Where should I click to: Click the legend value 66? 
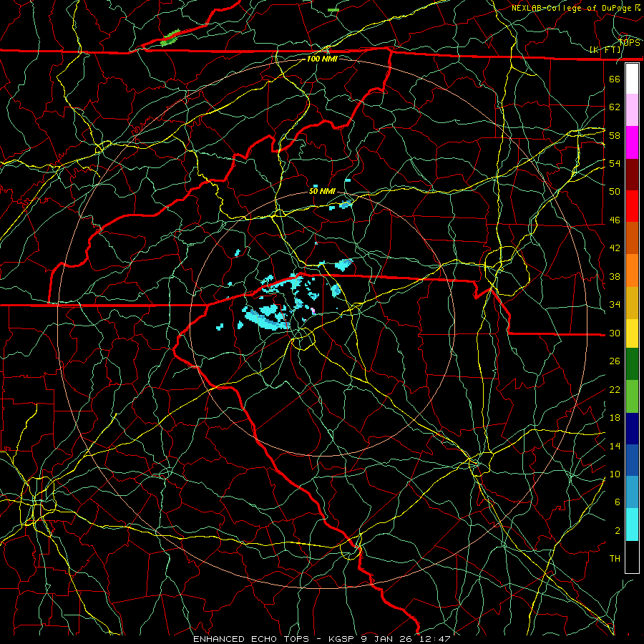tap(615, 79)
